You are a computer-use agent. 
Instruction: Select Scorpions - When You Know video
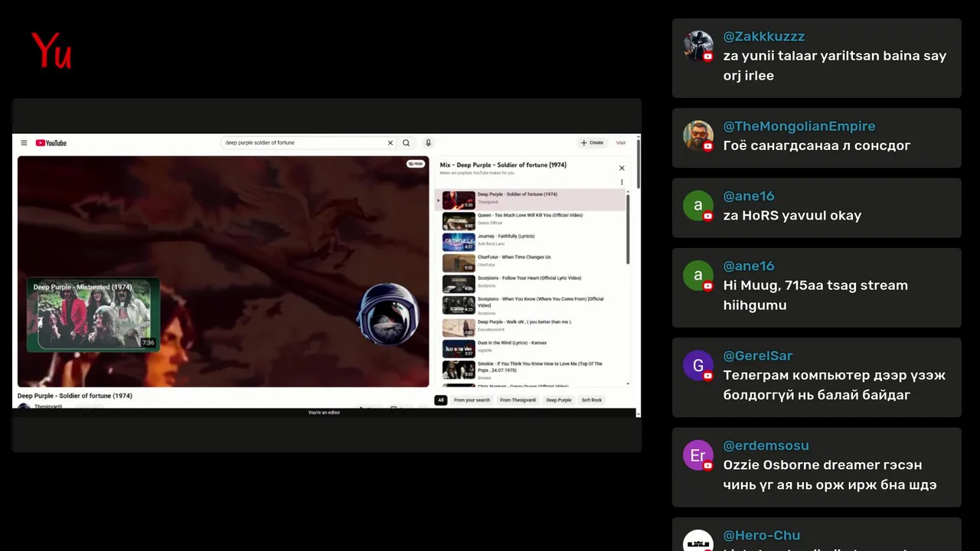(x=531, y=305)
